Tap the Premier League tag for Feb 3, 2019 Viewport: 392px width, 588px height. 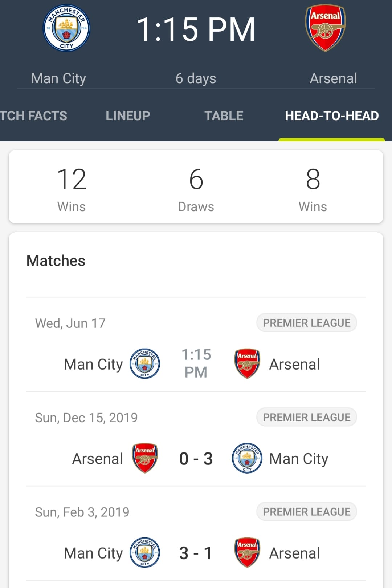click(x=307, y=512)
